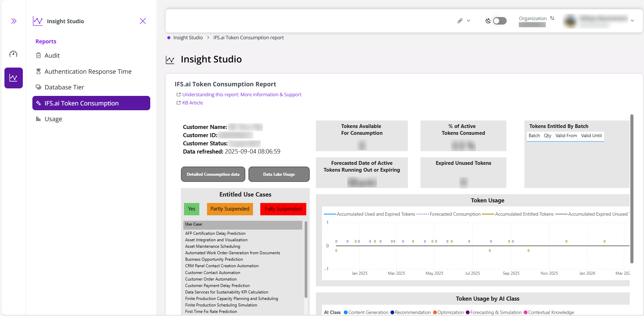Open the Audit report
Image resolution: width=644 pixels, height=316 pixels.
click(52, 56)
